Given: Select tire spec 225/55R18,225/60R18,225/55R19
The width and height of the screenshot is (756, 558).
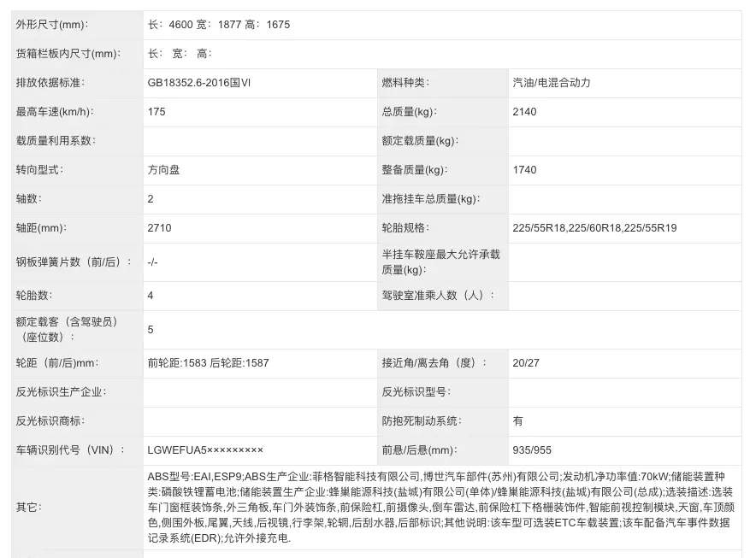Looking at the screenshot, I should click(x=594, y=228).
